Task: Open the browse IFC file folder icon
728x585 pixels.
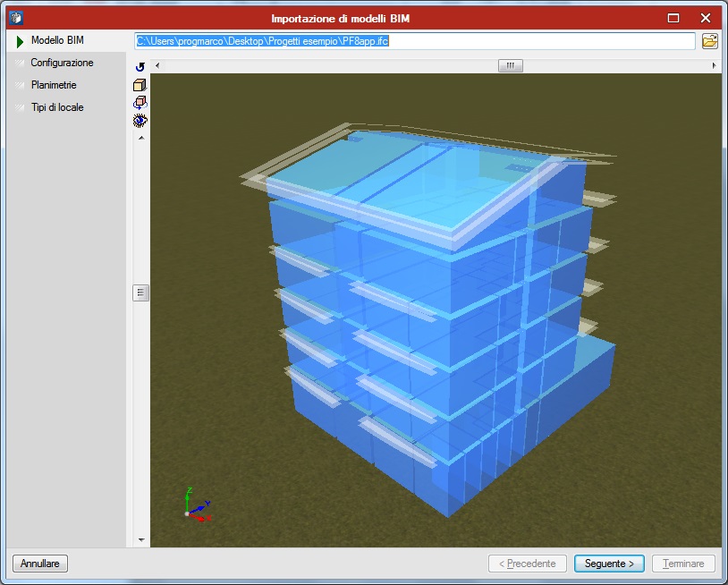Action: pyautogui.click(x=710, y=41)
